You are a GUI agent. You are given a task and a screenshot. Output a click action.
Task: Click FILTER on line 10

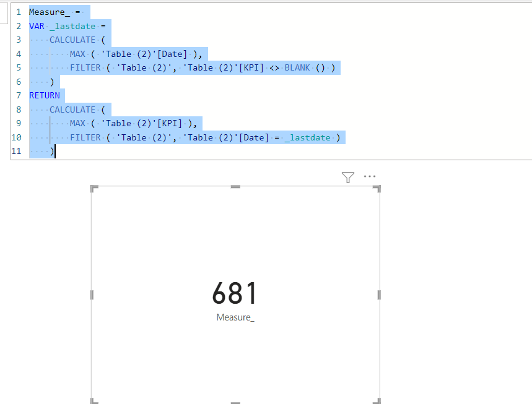[x=85, y=137]
